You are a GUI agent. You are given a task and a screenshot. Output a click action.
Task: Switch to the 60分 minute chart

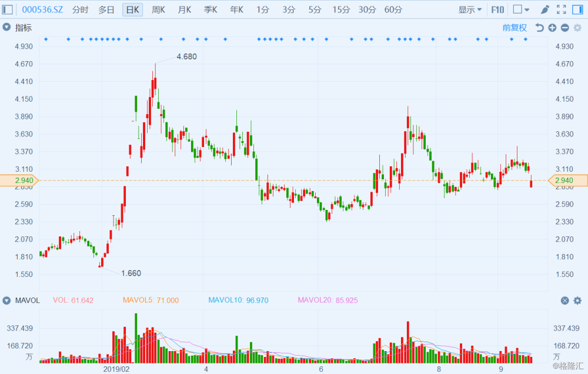[x=393, y=9]
